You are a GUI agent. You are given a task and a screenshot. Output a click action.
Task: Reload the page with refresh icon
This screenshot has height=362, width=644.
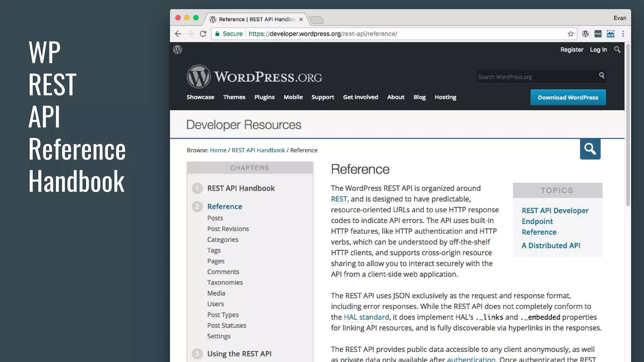(x=203, y=34)
